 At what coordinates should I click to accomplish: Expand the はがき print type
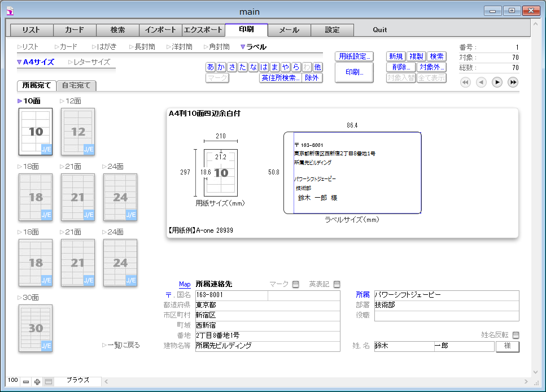pyautogui.click(x=103, y=47)
